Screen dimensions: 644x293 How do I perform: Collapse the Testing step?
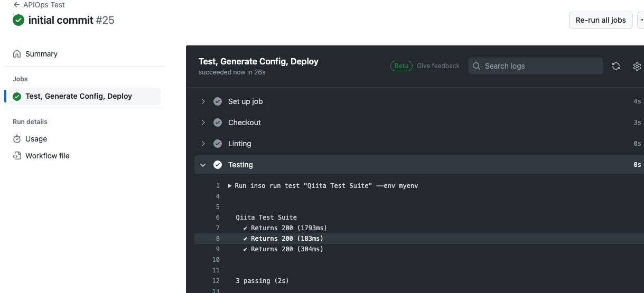coord(203,165)
